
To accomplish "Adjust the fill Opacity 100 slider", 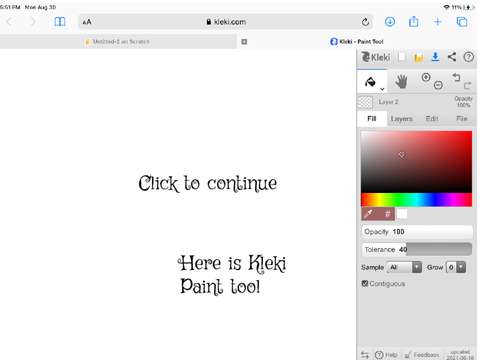I will coord(417,232).
